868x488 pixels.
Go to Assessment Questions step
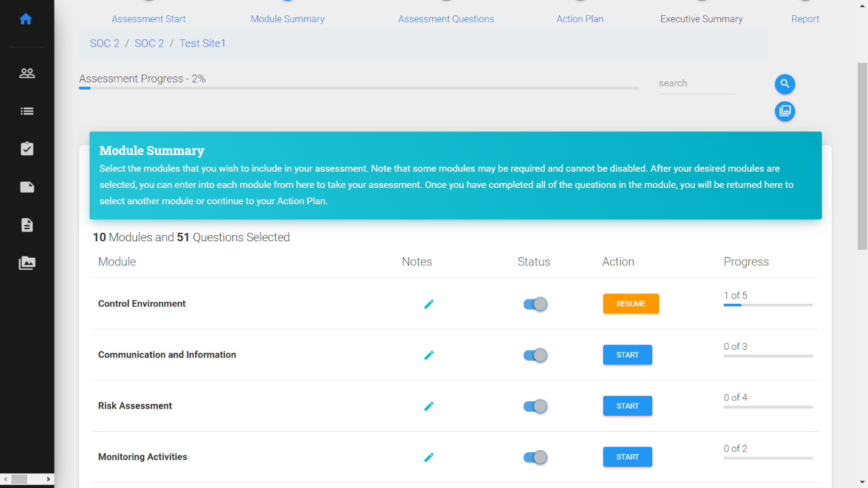[x=446, y=19]
